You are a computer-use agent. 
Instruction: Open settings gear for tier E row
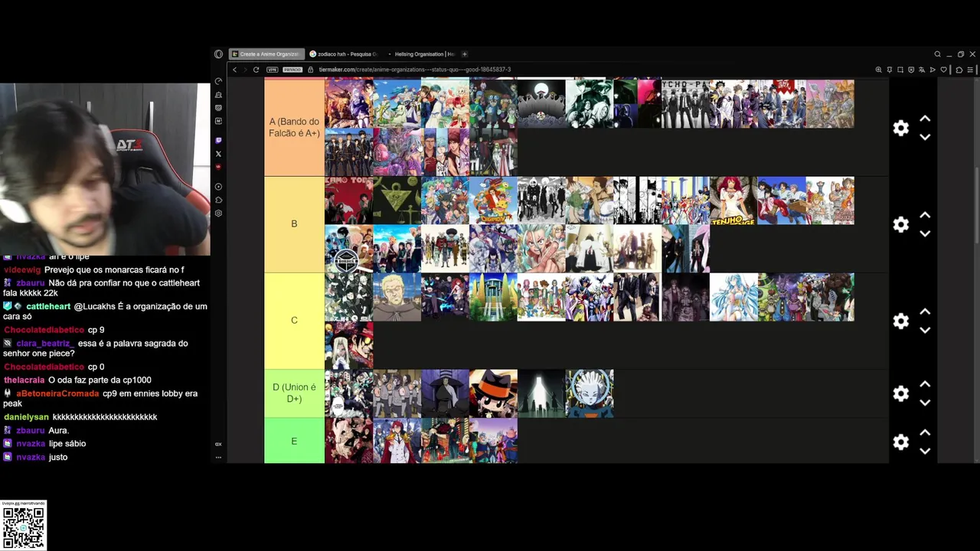pos(900,442)
